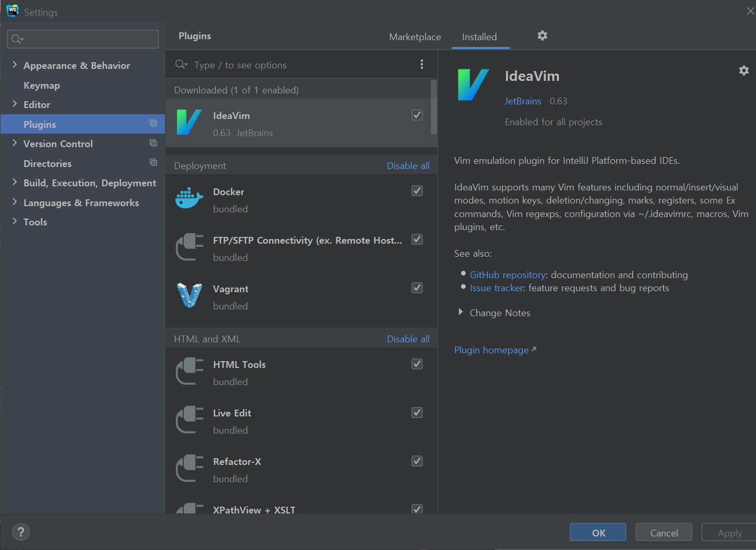Click the XPathView + XSLT plug icon

click(189, 508)
